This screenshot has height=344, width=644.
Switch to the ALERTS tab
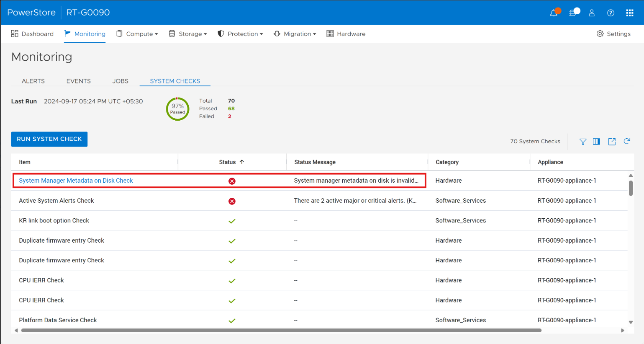click(33, 81)
